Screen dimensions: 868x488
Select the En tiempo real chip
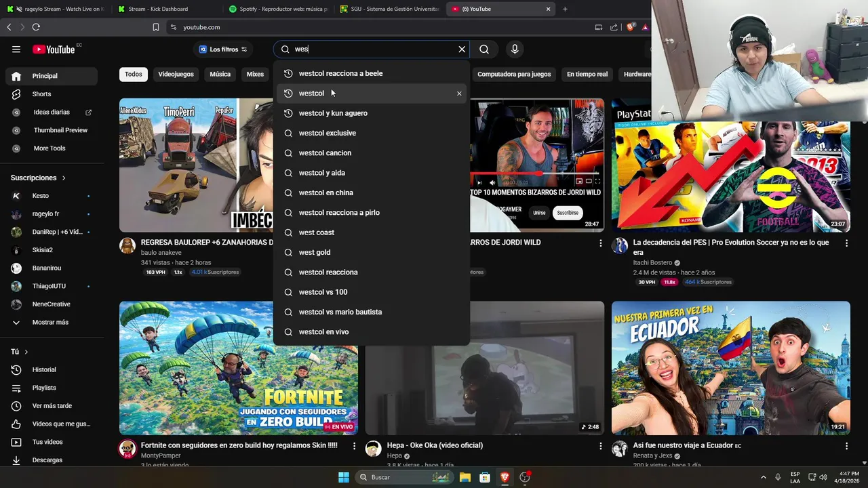(587, 74)
